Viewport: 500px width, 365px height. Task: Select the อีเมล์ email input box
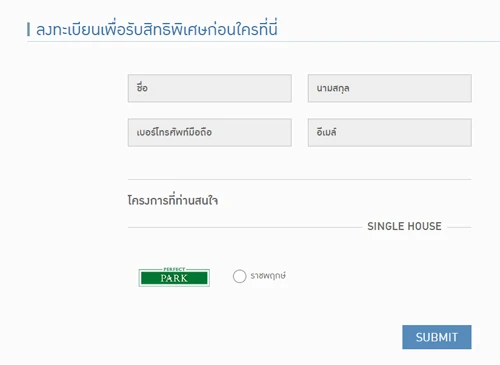[390, 132]
